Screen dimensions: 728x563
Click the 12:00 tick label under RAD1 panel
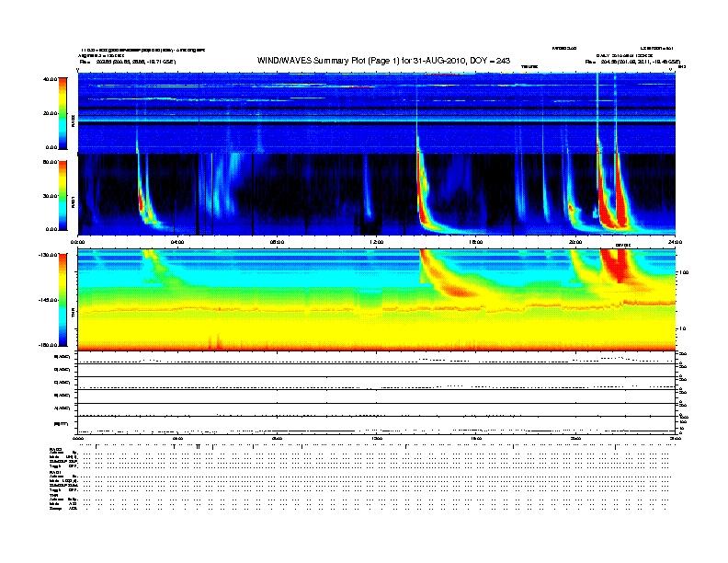tap(377, 242)
